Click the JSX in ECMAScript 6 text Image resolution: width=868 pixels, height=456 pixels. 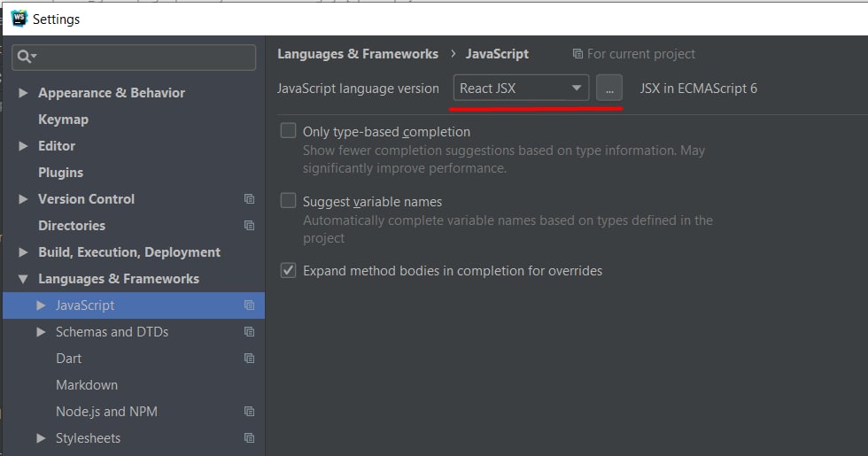(x=698, y=88)
